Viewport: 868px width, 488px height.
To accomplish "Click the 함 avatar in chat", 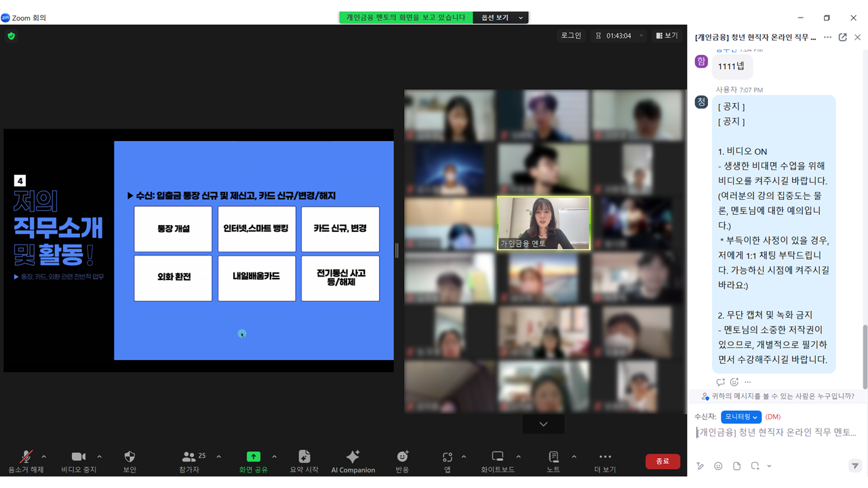I will (x=701, y=62).
